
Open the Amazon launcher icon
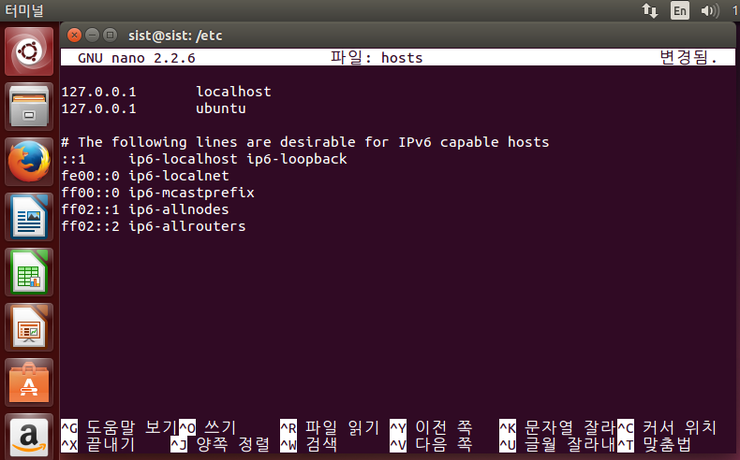[x=29, y=437]
